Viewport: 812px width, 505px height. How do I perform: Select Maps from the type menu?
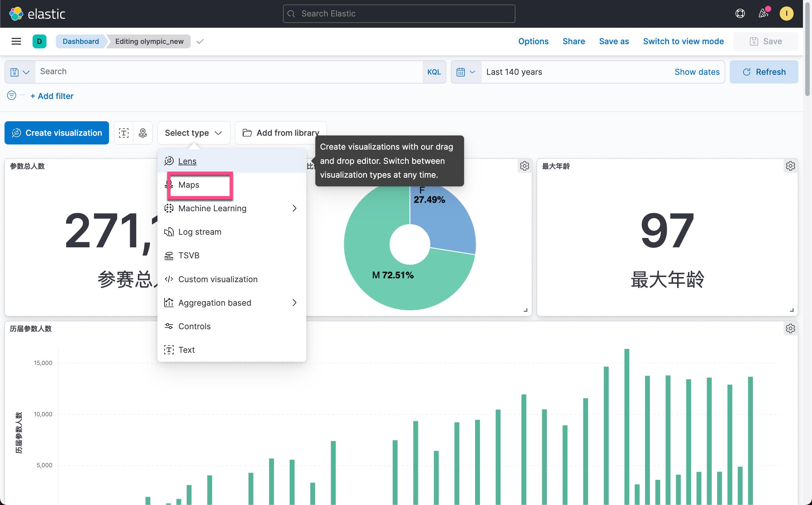pos(232,185)
